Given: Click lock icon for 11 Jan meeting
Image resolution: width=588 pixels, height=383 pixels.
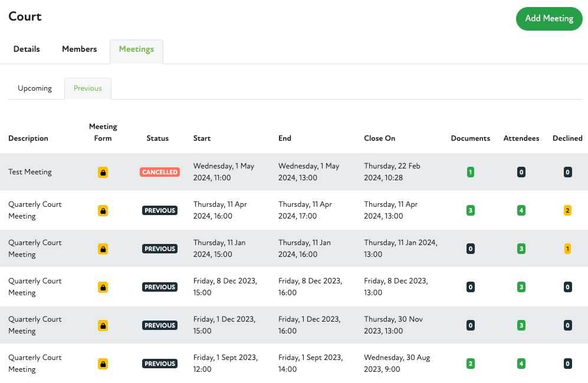Looking at the screenshot, I should coord(103,249).
